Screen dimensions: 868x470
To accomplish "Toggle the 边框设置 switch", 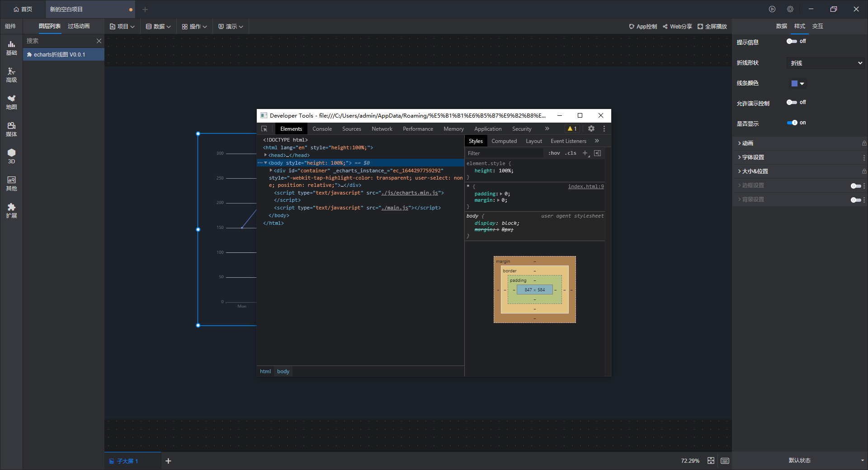I will 855,186.
